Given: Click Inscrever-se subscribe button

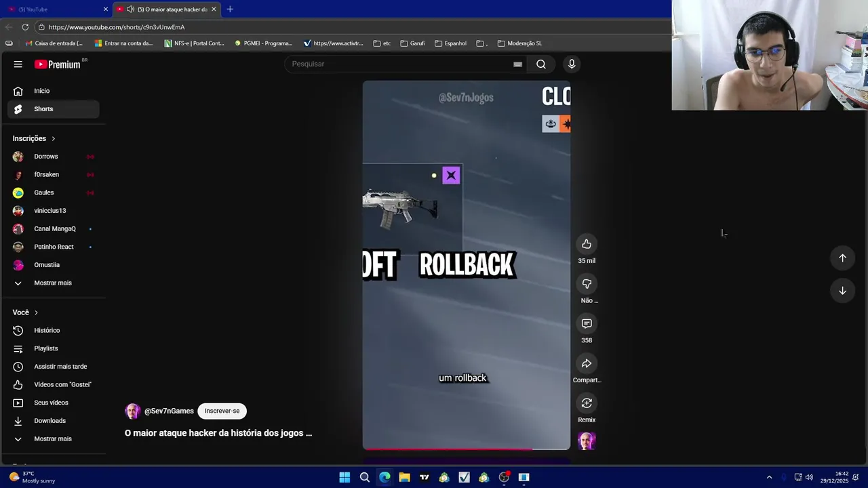Looking at the screenshot, I should tap(222, 411).
